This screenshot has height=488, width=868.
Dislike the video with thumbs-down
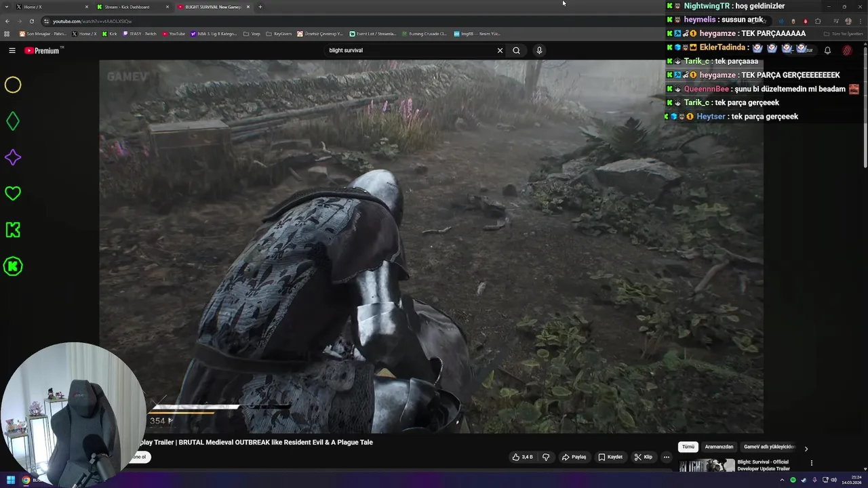coord(546,457)
